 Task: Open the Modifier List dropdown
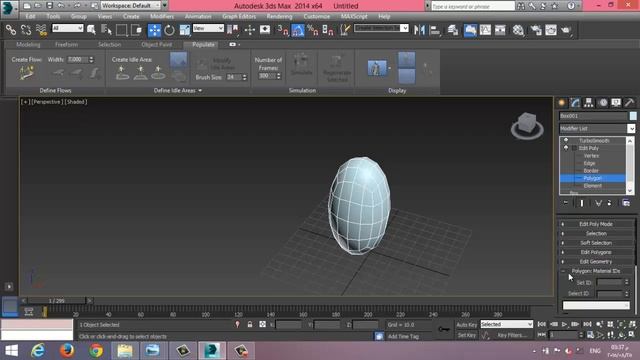point(597,129)
